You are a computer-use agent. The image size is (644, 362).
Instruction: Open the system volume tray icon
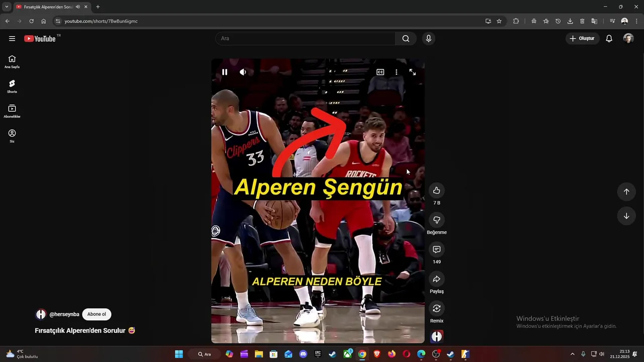click(602, 354)
